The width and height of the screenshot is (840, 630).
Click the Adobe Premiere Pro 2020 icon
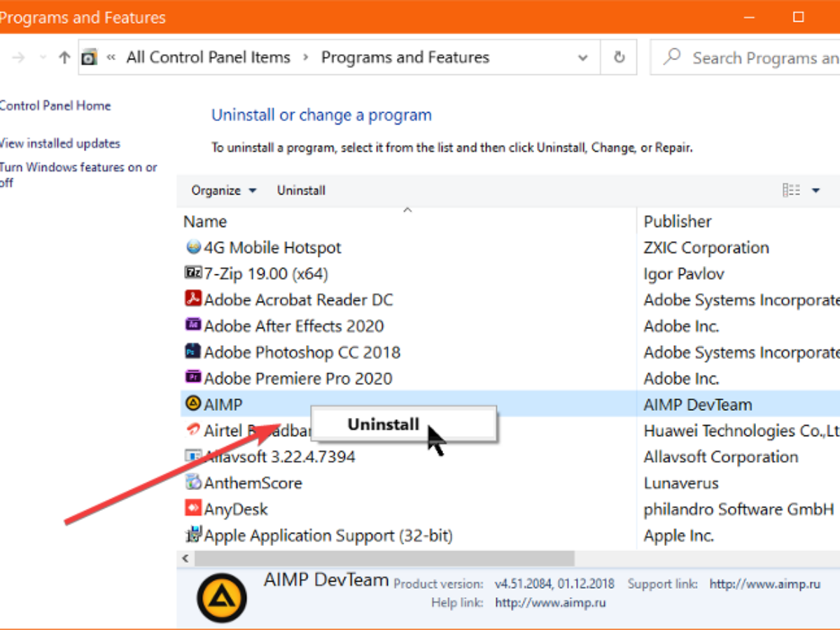[193, 378]
